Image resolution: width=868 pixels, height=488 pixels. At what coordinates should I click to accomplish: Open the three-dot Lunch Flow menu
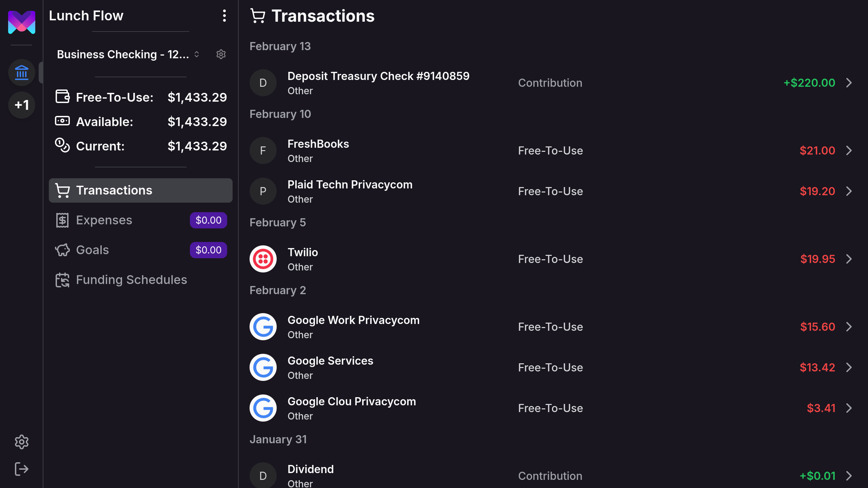click(224, 16)
